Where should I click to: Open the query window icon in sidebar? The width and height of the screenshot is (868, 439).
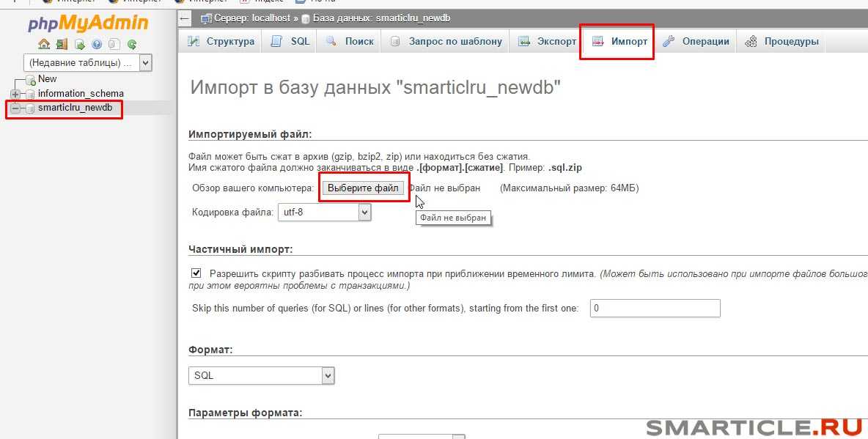coord(79,44)
